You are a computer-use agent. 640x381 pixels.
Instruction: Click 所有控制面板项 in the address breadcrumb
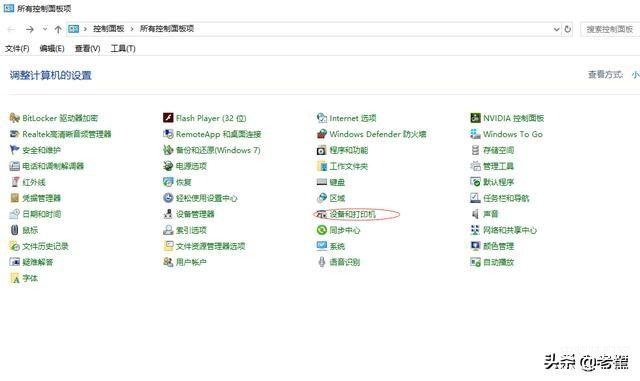pyautogui.click(x=167, y=29)
